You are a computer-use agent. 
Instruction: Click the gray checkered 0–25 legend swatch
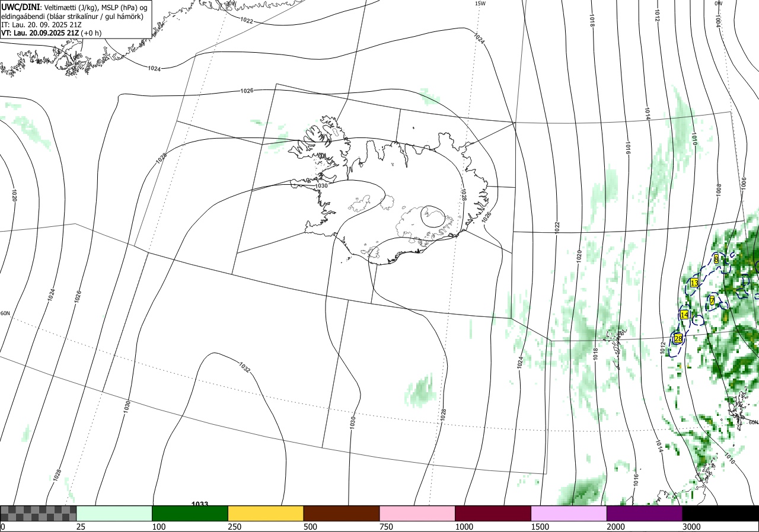pos(39,513)
